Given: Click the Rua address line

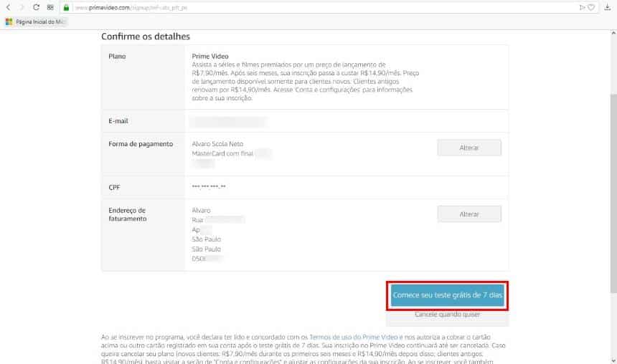Looking at the screenshot, I should coord(218,220).
